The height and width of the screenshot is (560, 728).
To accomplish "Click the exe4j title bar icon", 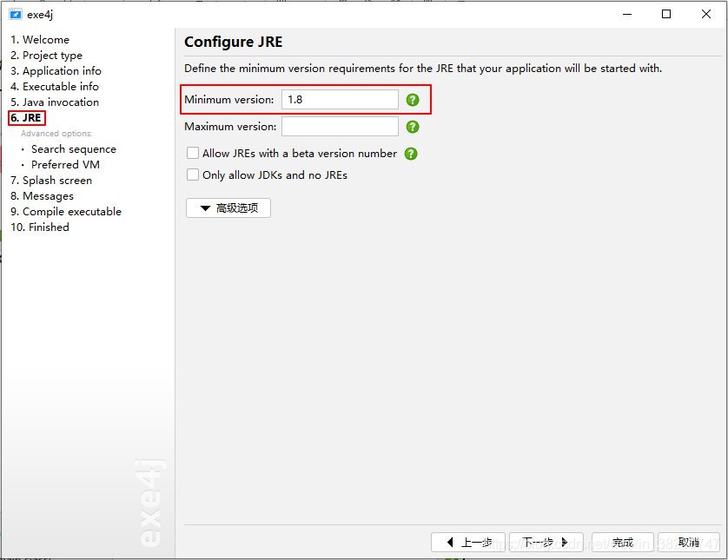I will [16, 14].
